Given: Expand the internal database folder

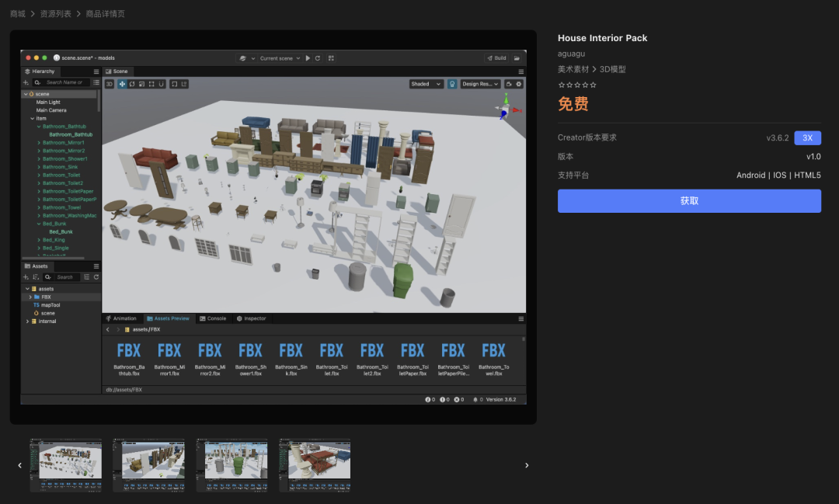Looking at the screenshot, I should coord(27,322).
